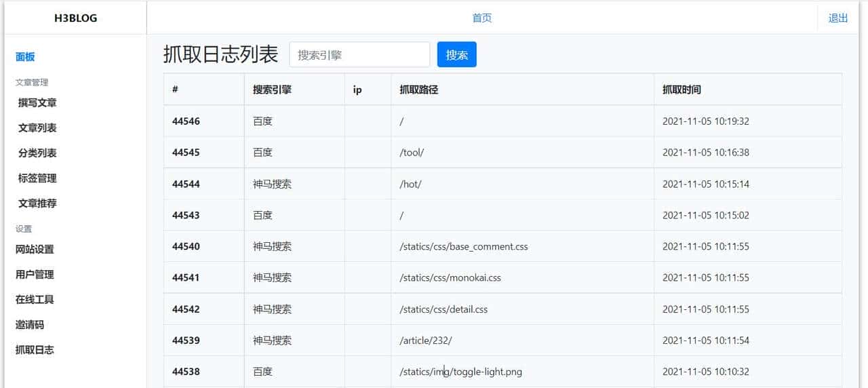Viewport: 868px width, 388px height.
Task: Select log id 44544
Action: 186,184
